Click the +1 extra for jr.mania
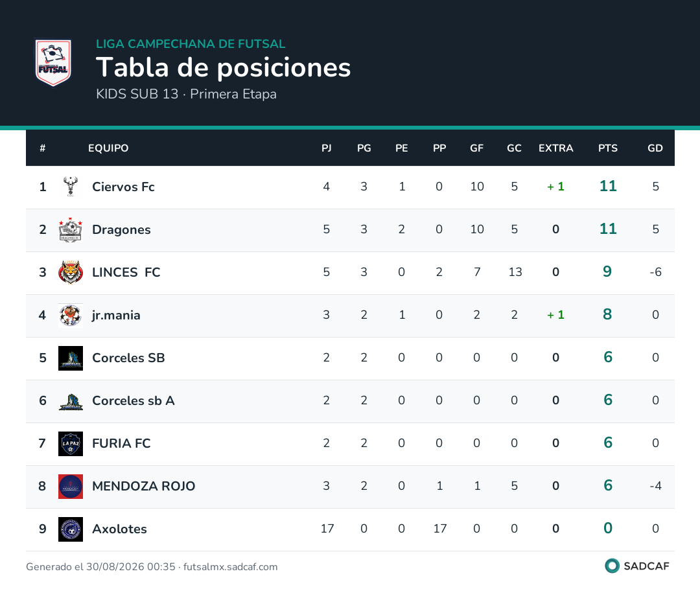This screenshot has height=600, width=700. (x=556, y=315)
